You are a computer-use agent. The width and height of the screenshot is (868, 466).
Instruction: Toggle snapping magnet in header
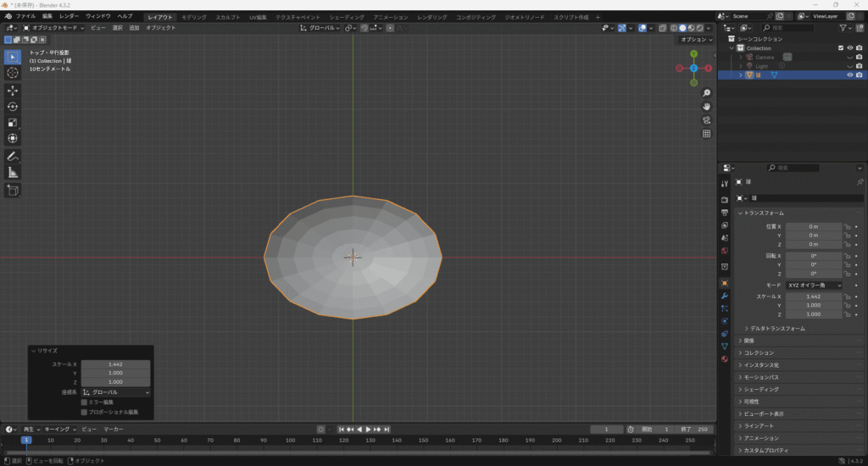pyautogui.click(x=364, y=28)
